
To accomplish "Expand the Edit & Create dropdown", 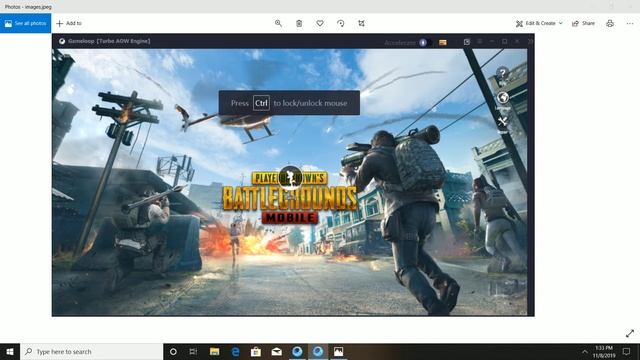I will pyautogui.click(x=539, y=23).
